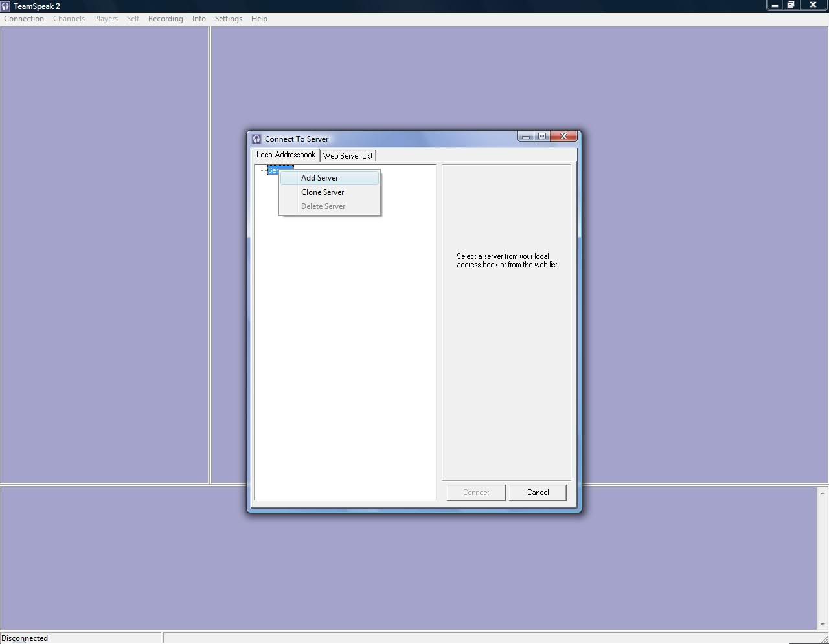
Task: Click the Connect To Server dialog icon
Action: [x=256, y=139]
